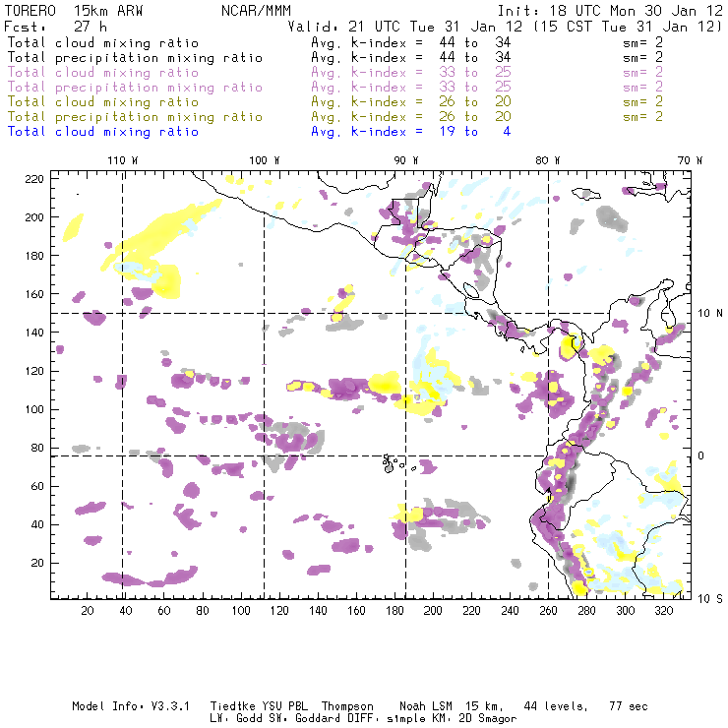Click the 'TORERO 15km ARW' title text
The height and width of the screenshot is (728, 728).
click(x=74, y=11)
